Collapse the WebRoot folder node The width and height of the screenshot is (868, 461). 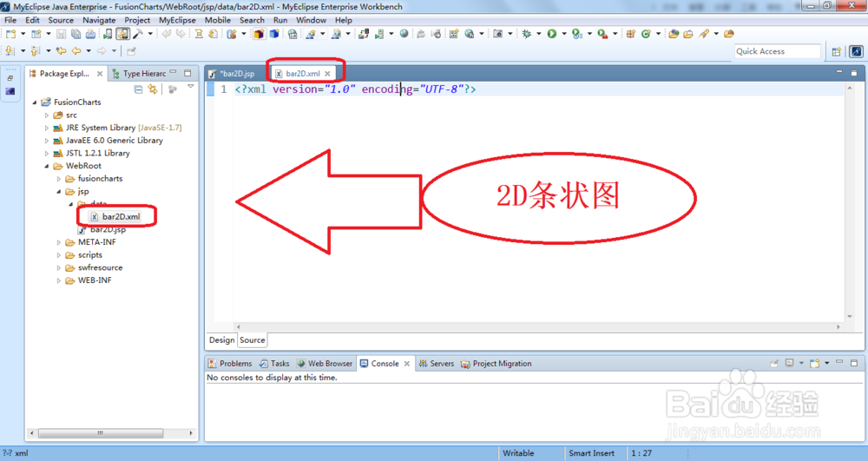pyautogui.click(x=47, y=166)
